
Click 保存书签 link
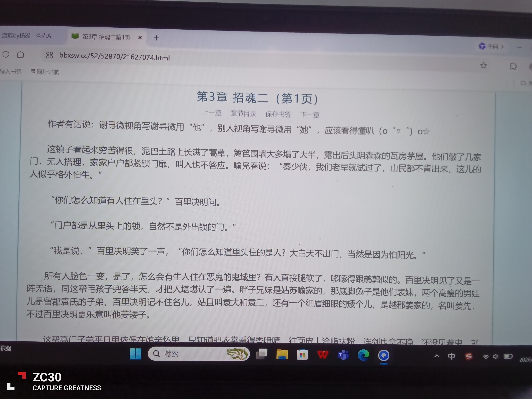(278, 114)
